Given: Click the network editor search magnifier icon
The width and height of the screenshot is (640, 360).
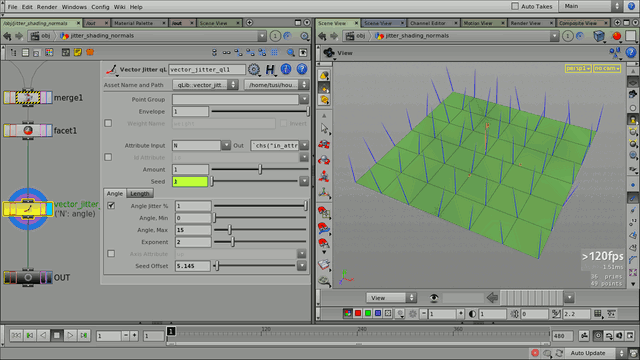Looking at the screenshot, I should (291, 52).
